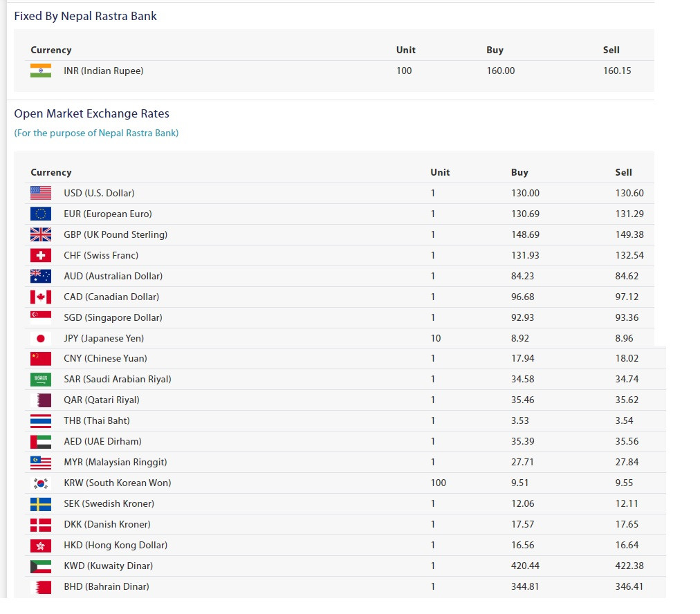Click the CHF sell rate 132.54
Image resolution: width=700 pixels, height=614 pixels.
pos(629,255)
